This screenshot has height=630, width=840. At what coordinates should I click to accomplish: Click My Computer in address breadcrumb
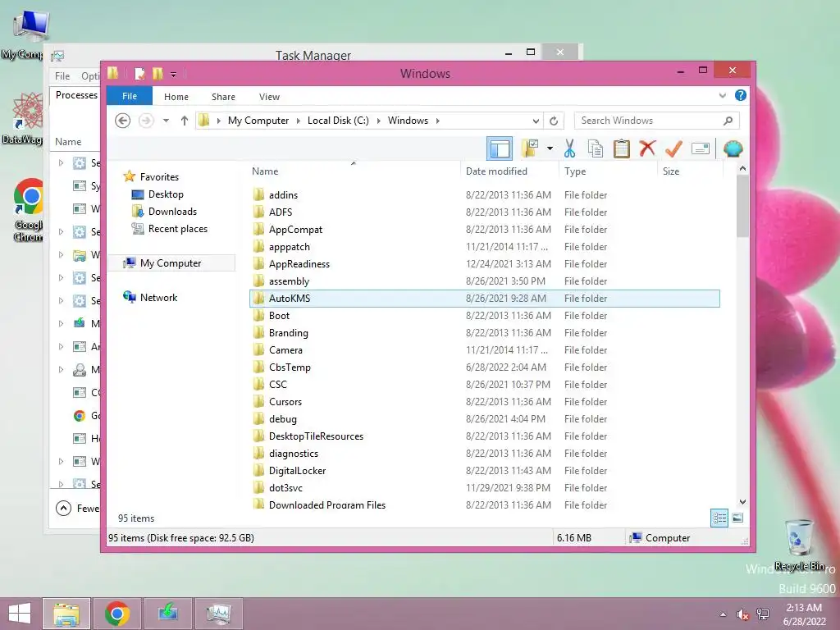click(x=258, y=121)
